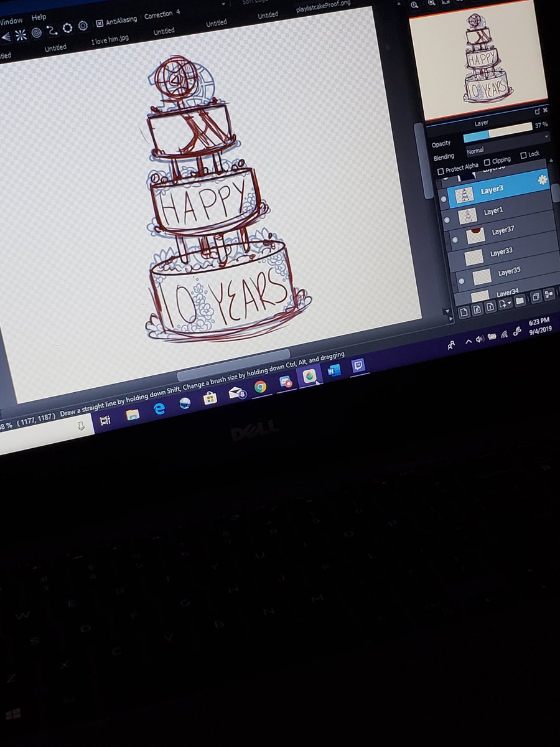This screenshot has width=560, height=747.
Task: Toggle visibility of Layer1
Action: tap(446, 220)
